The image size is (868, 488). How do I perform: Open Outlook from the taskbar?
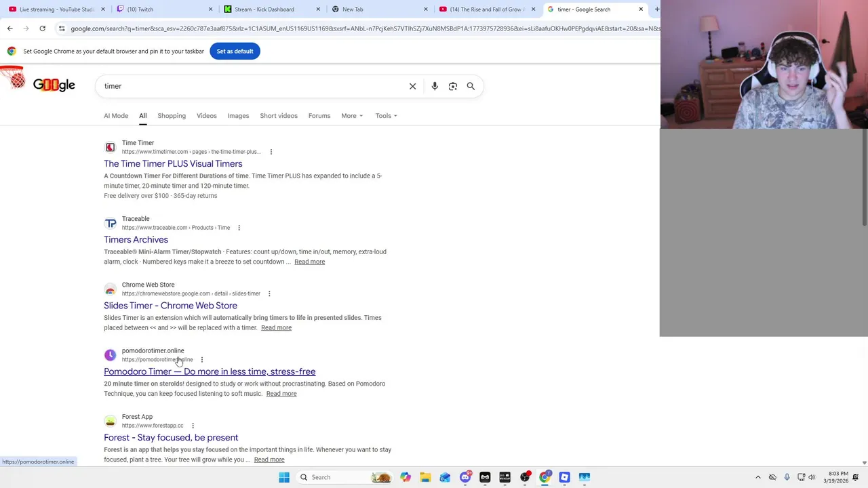click(x=445, y=477)
